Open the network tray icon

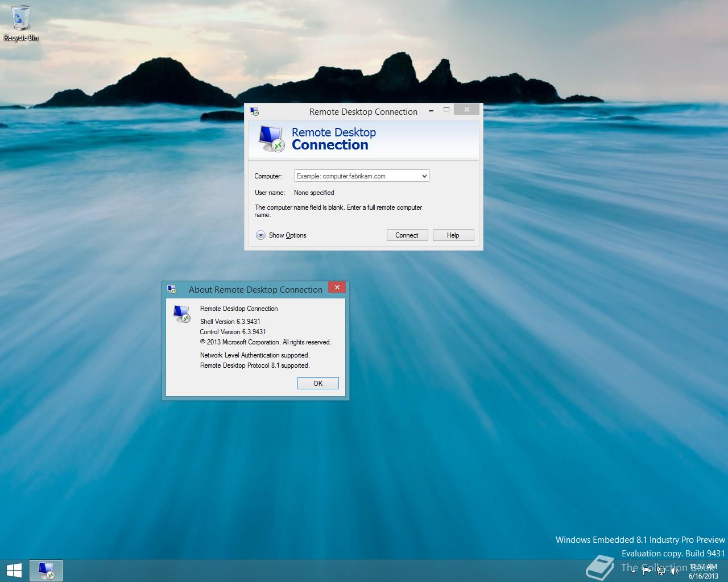661,571
